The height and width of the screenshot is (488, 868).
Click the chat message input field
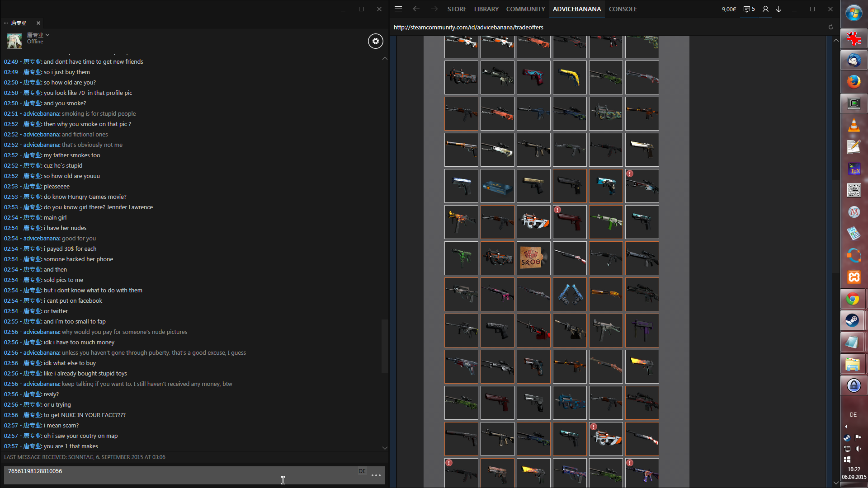(x=181, y=475)
